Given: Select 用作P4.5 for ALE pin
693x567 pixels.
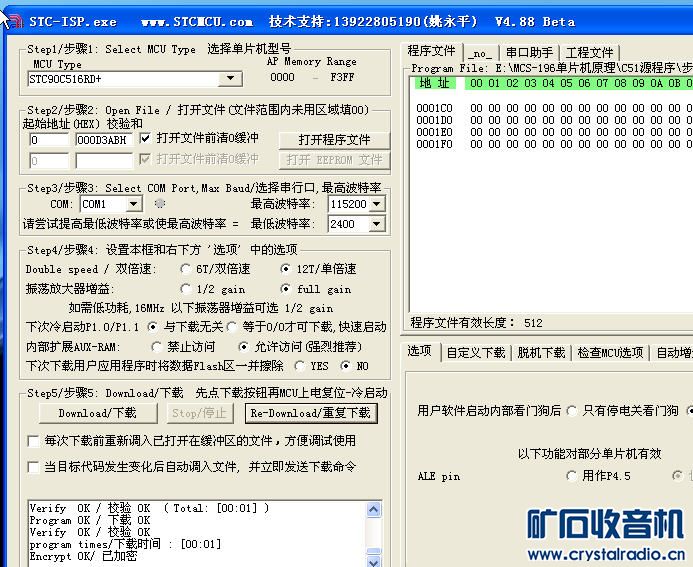Looking at the screenshot, I should tap(571, 476).
